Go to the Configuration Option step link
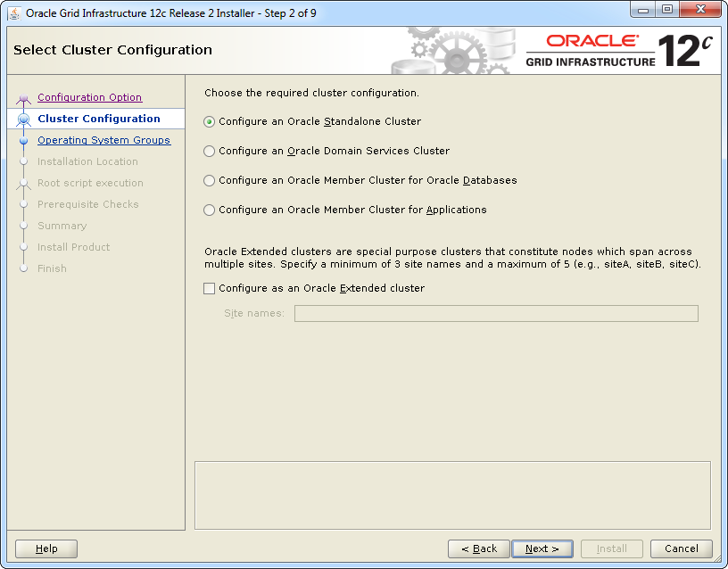This screenshot has height=569, width=728. point(89,98)
